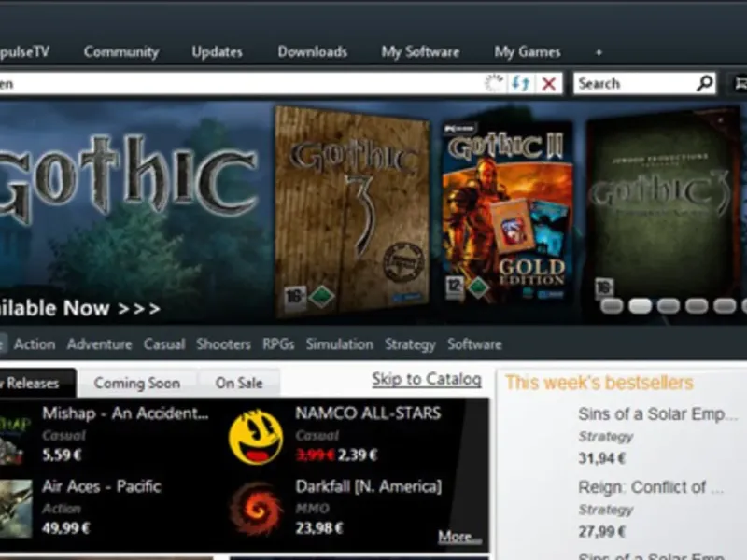
Task: Open the Gothic II Gold Edition cover
Action: click(508, 212)
